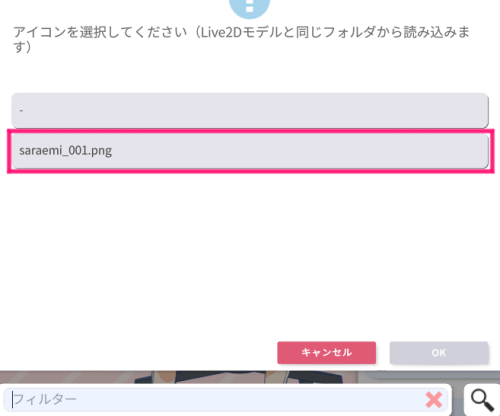Open search using the black magnifier icon
Viewport: 500px width, 416px height.
[482, 401]
